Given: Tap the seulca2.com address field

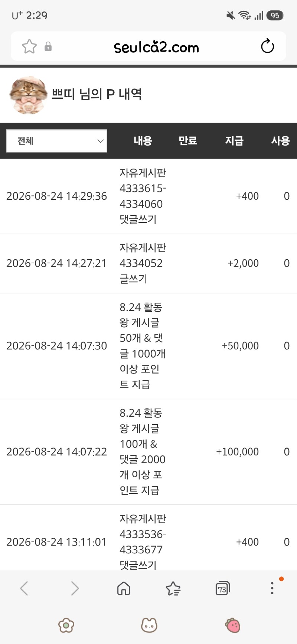Looking at the screenshot, I should click(x=156, y=47).
